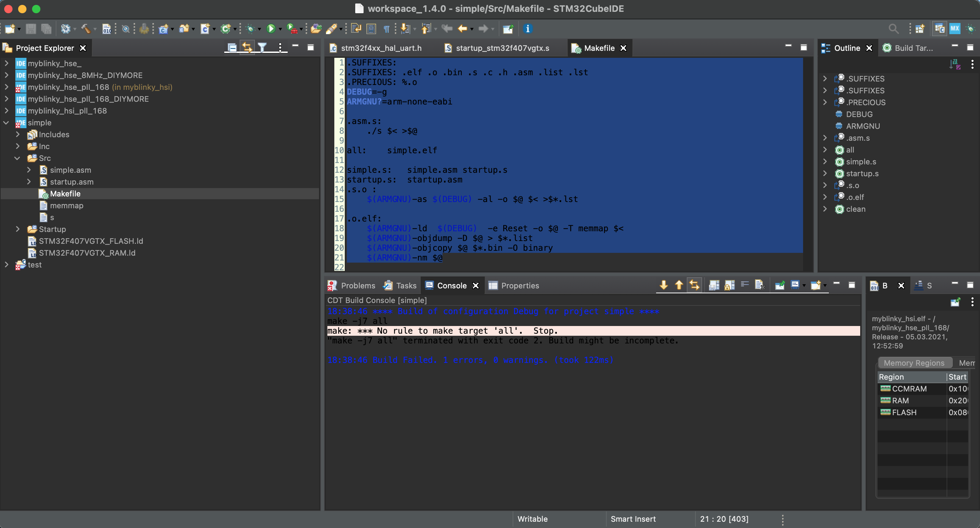Switch to the Properties tab
The image size is (980, 528).
(514, 285)
